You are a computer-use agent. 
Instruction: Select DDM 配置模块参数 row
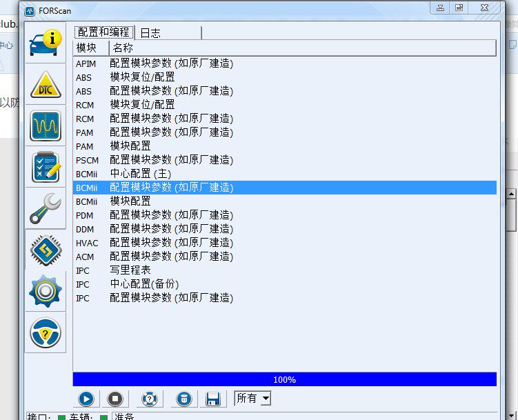284,229
